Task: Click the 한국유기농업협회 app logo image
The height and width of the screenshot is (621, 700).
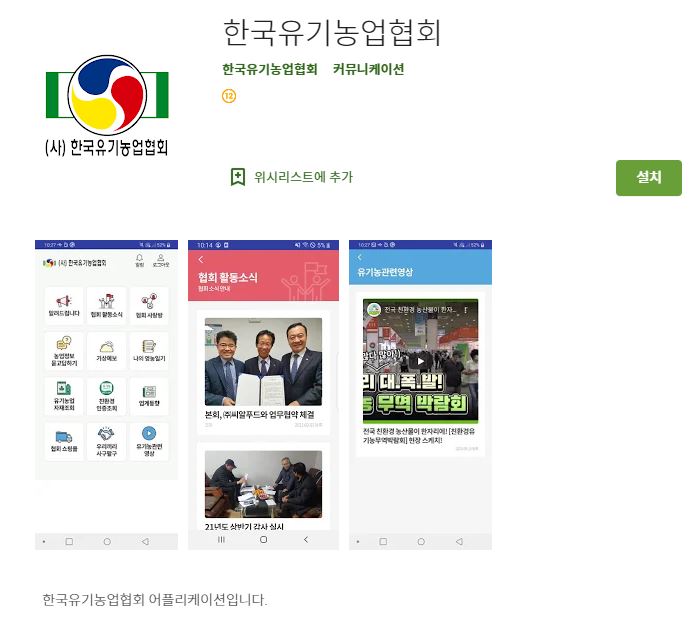Action: (x=107, y=106)
